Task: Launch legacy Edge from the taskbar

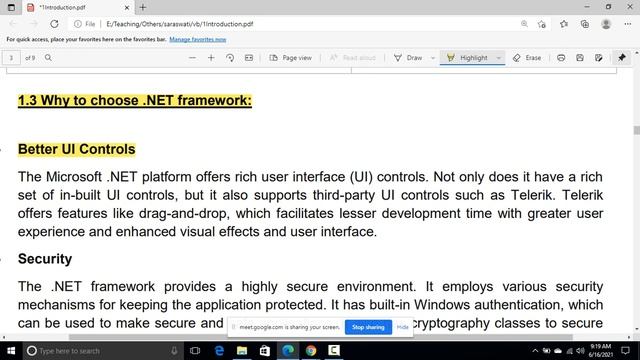Action: click(219, 351)
